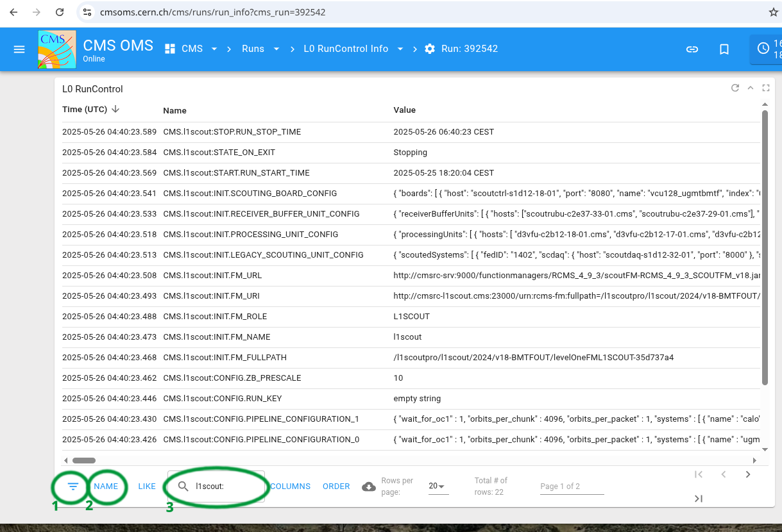782x532 pixels.
Task: Change rows per page dropdown value
Action: click(438, 486)
